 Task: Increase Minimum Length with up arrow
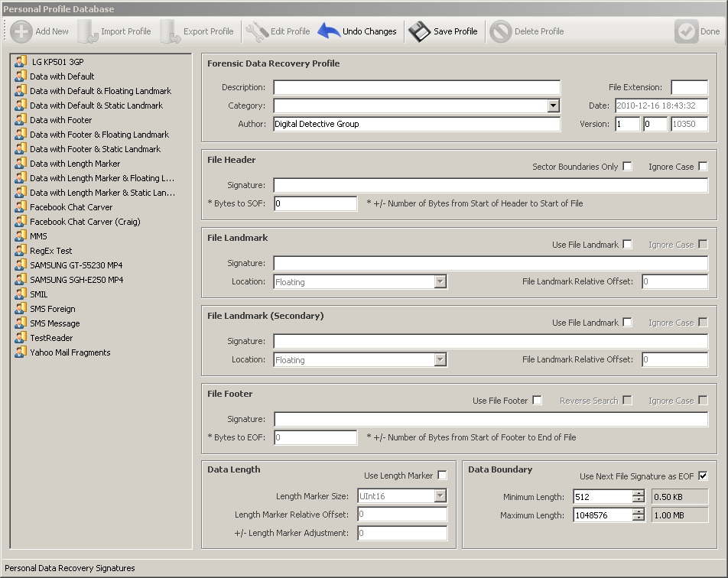[639, 493]
